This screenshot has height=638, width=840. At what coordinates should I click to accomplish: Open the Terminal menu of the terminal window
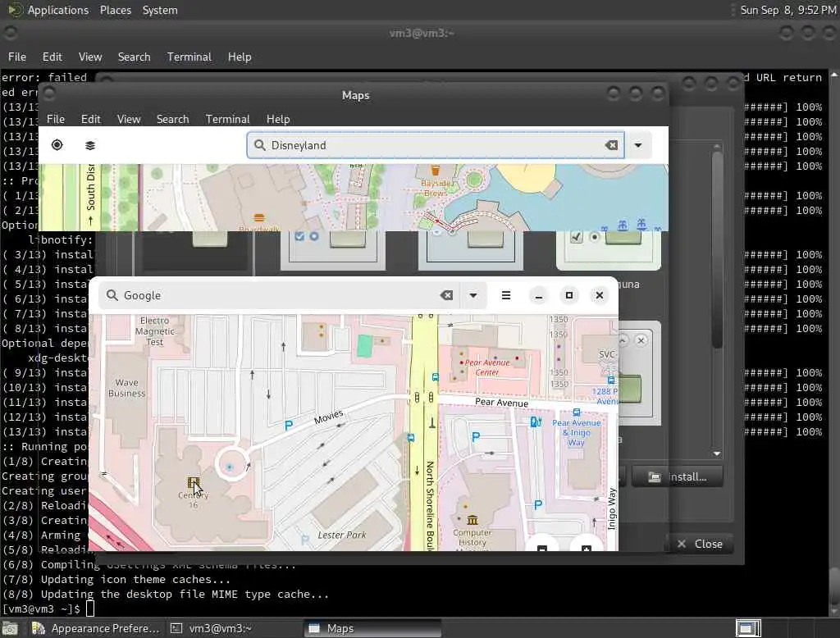tap(189, 57)
